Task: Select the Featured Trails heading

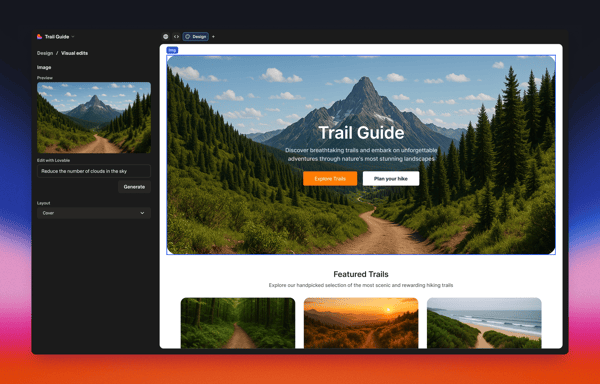Action: point(361,274)
